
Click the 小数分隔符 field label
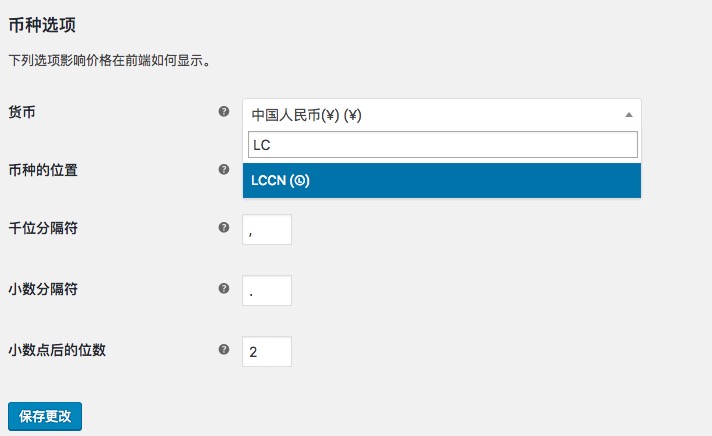(43, 289)
